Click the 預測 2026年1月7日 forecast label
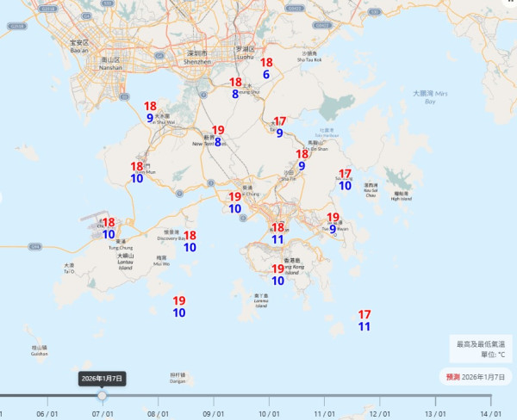This screenshot has width=517, height=420. (475, 377)
